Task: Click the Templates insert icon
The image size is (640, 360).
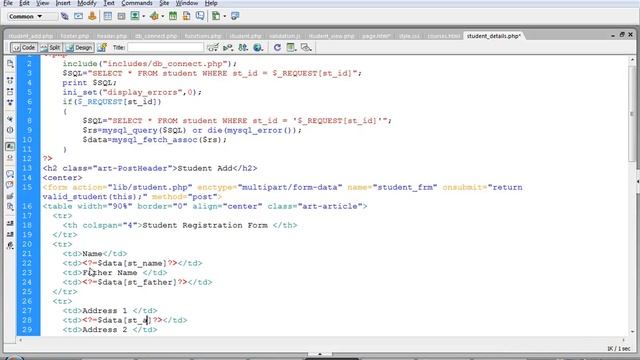Action: coord(216,16)
